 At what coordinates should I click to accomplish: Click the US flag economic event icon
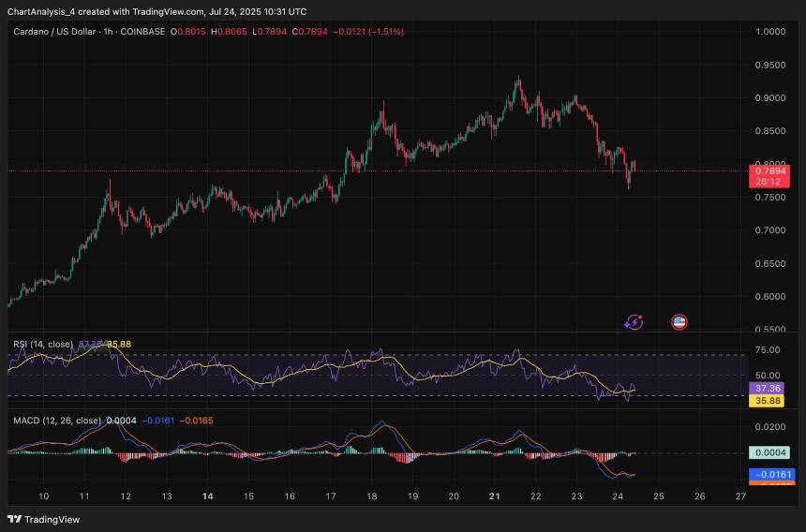679,322
